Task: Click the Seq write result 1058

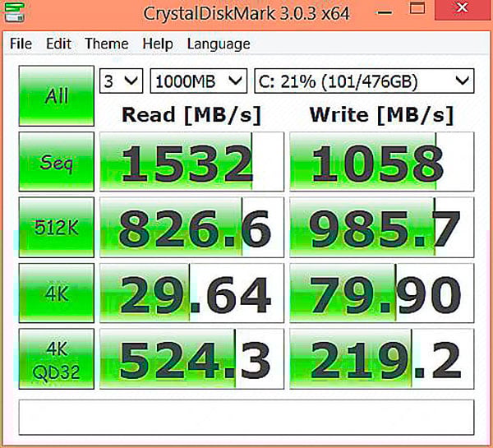Action: pyautogui.click(x=382, y=162)
